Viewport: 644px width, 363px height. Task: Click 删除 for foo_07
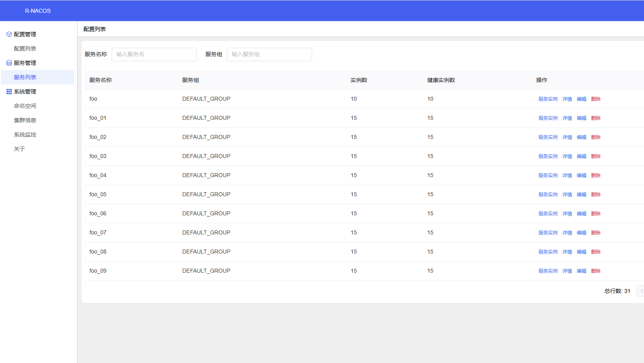tap(596, 233)
